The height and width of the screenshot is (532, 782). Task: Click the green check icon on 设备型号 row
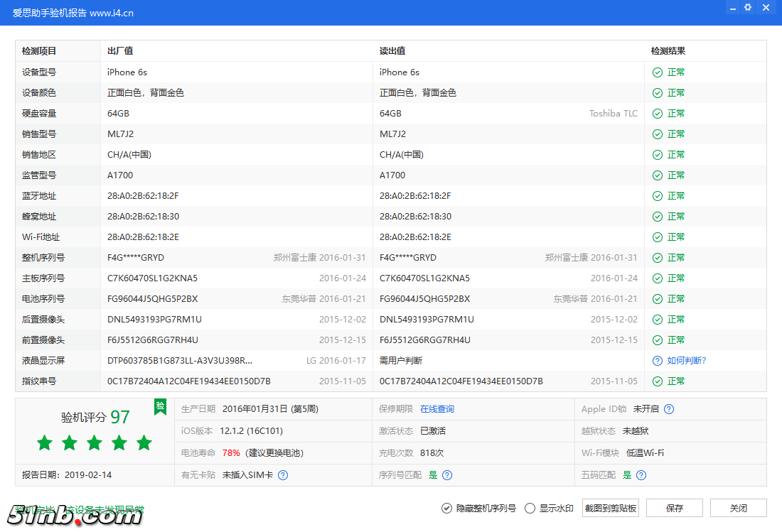tap(657, 72)
